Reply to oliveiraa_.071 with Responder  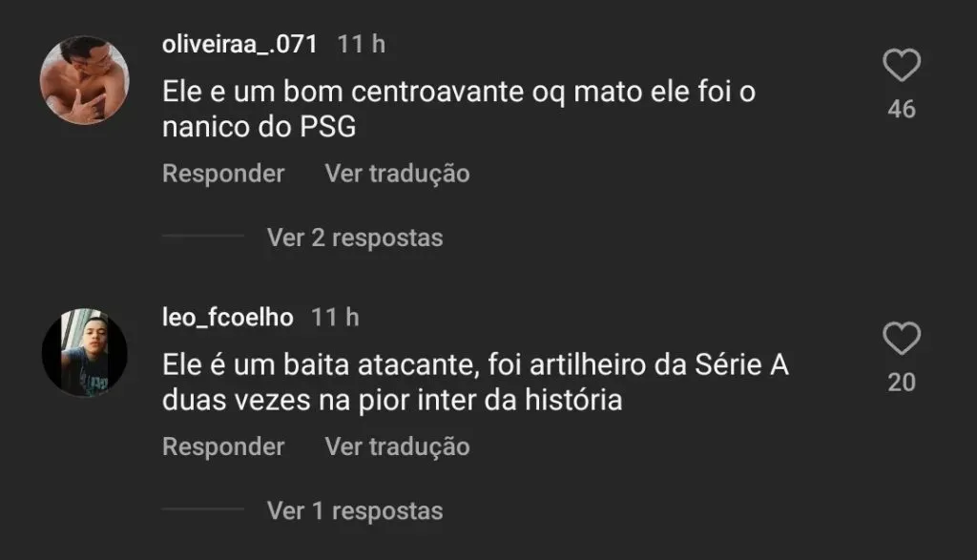point(223,174)
